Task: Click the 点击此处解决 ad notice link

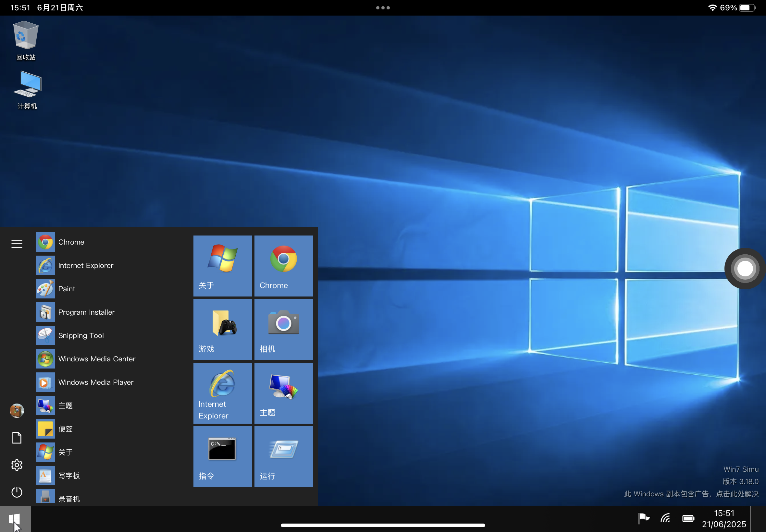Action: [x=737, y=494]
